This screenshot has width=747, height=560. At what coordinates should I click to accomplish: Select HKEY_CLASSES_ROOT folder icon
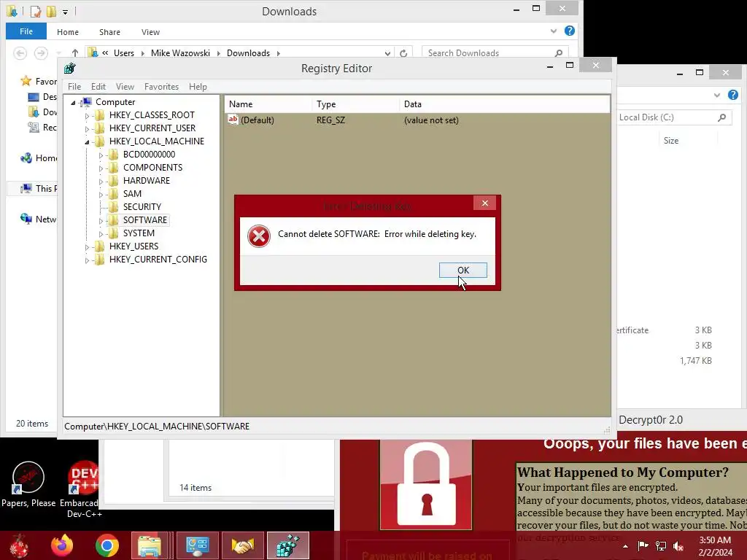tap(99, 114)
